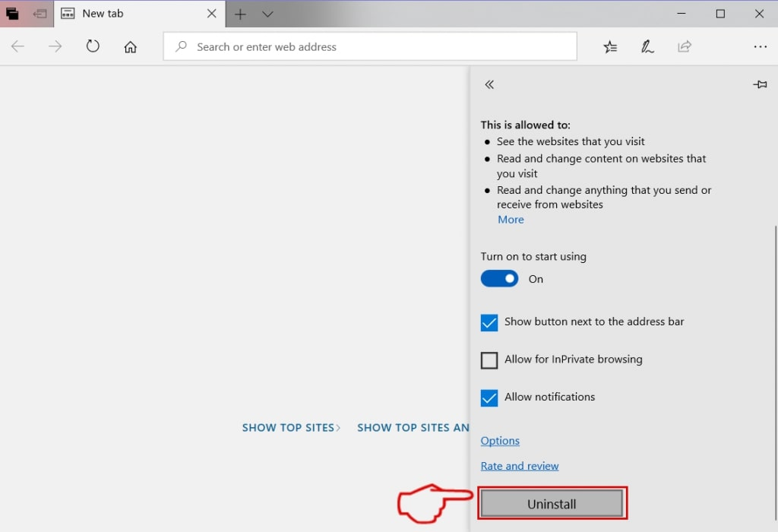The width and height of the screenshot is (778, 532).
Task: Open the tabs you've set aside icon
Action: click(x=12, y=14)
